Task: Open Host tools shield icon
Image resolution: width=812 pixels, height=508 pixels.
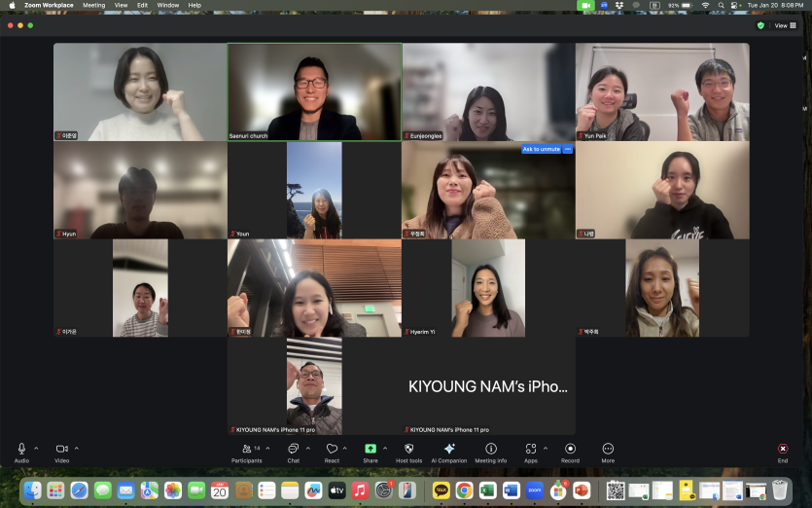Action: [x=408, y=453]
